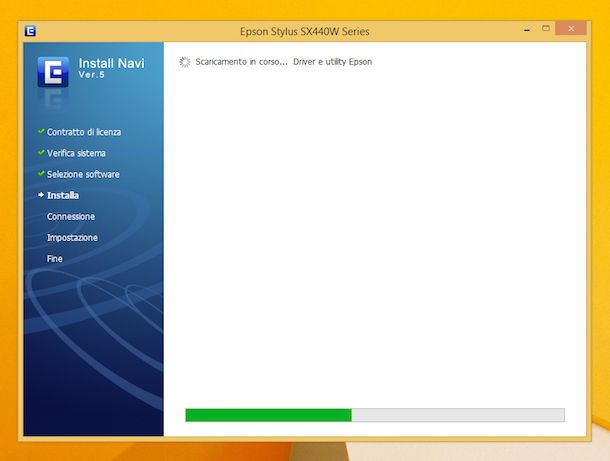Screen dimensions: 610x461
Task: Click the green checkmark beside Selezione software
Action: (41, 174)
